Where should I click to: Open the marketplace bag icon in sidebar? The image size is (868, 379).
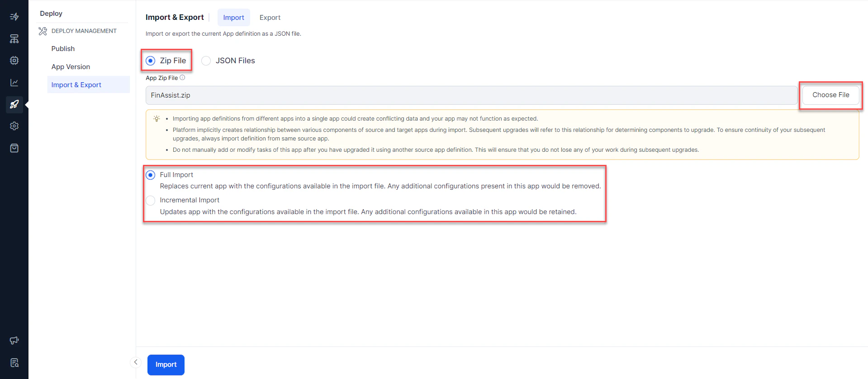(x=14, y=148)
